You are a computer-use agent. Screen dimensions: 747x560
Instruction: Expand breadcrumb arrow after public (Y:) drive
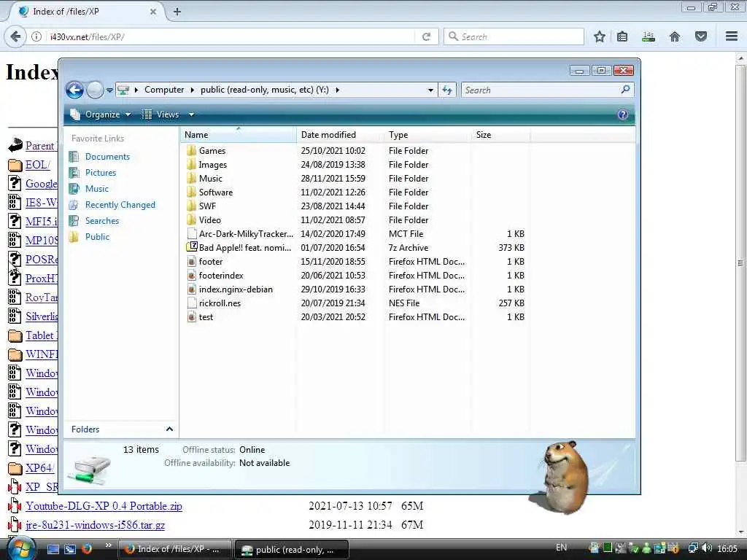(337, 90)
